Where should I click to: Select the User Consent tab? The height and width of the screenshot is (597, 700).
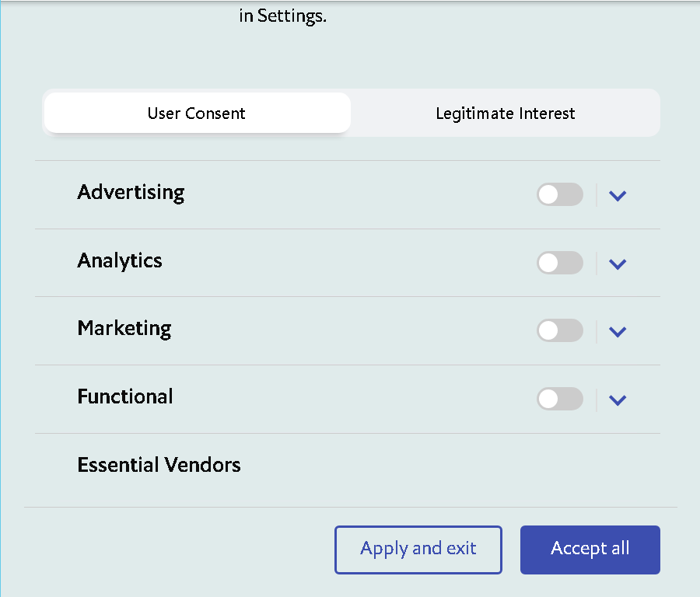[x=198, y=113]
